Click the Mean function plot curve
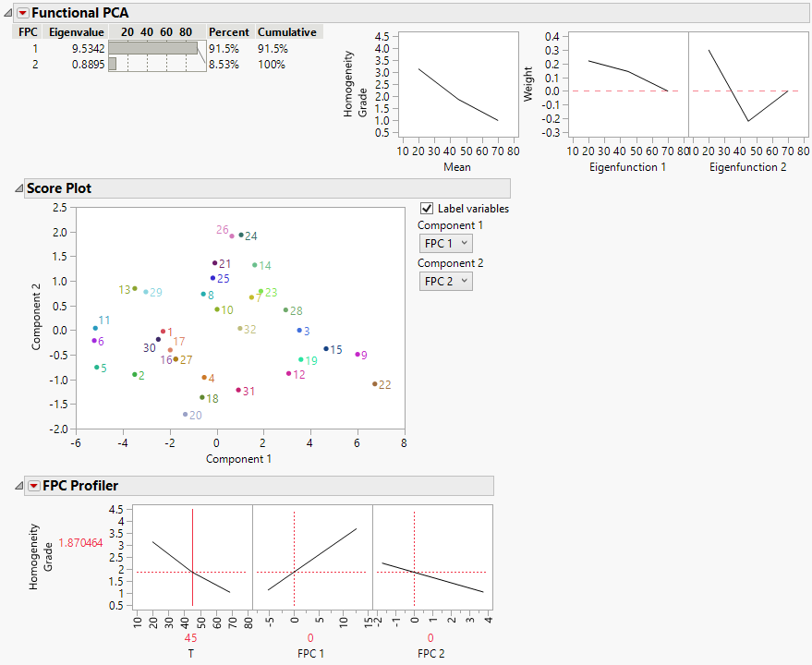The image size is (812, 665). pos(458,99)
